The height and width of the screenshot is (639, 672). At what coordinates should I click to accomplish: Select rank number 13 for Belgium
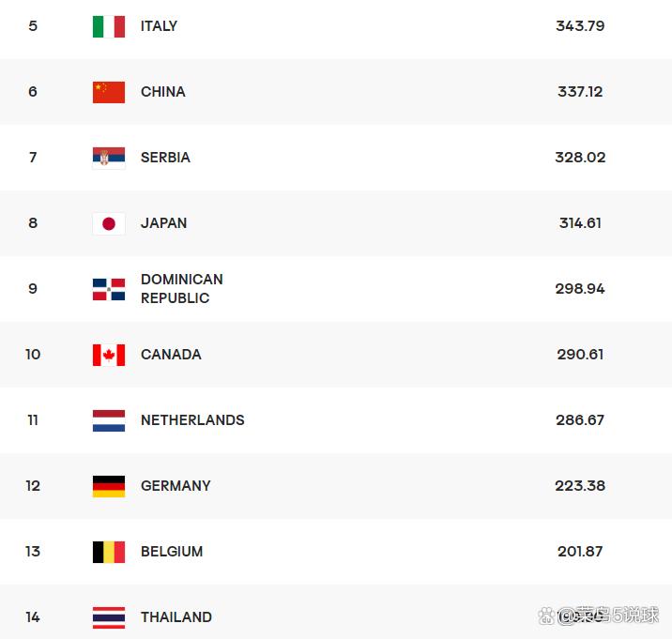(x=33, y=551)
